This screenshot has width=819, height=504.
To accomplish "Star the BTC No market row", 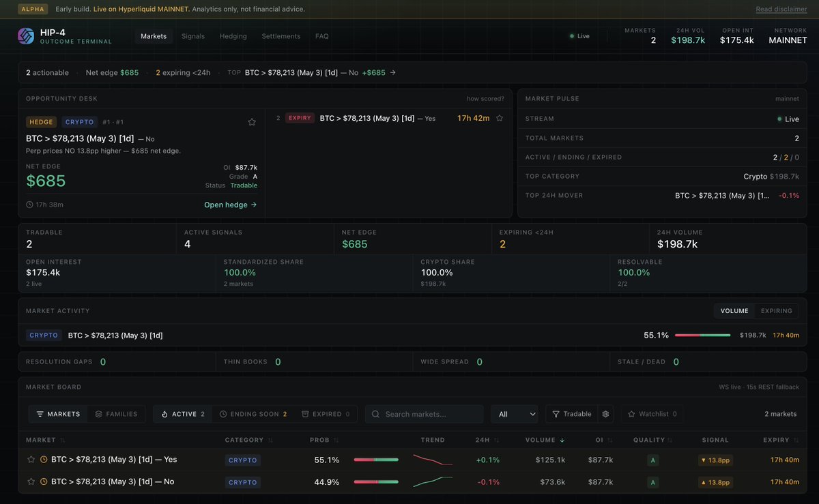I will coord(31,481).
